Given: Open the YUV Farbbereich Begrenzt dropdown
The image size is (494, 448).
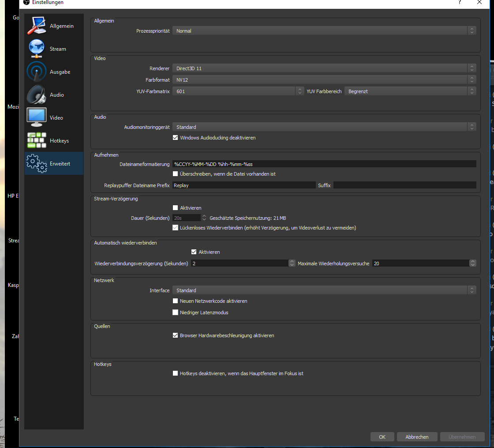Looking at the screenshot, I should pyautogui.click(x=410, y=91).
